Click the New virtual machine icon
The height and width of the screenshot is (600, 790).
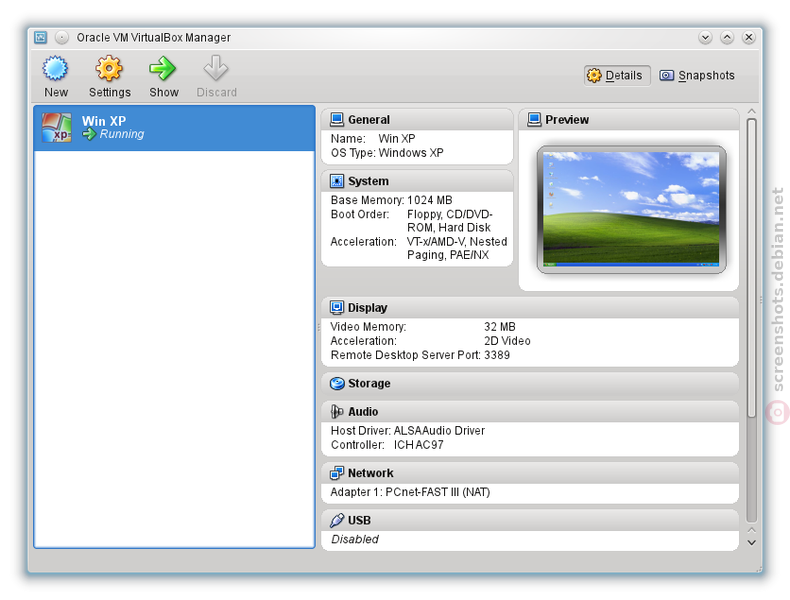click(x=55, y=69)
